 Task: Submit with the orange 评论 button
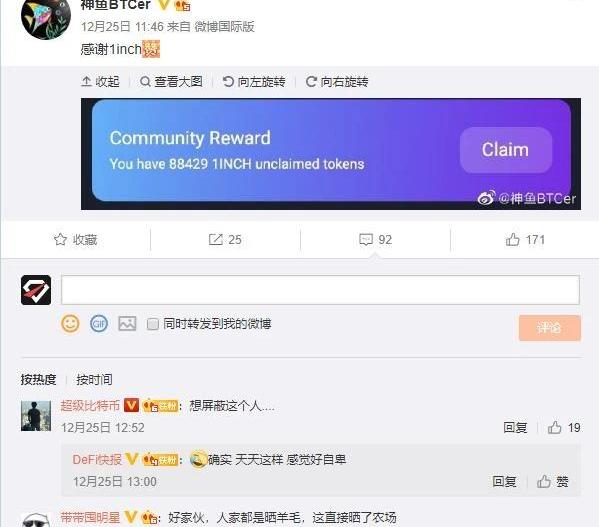(x=550, y=328)
